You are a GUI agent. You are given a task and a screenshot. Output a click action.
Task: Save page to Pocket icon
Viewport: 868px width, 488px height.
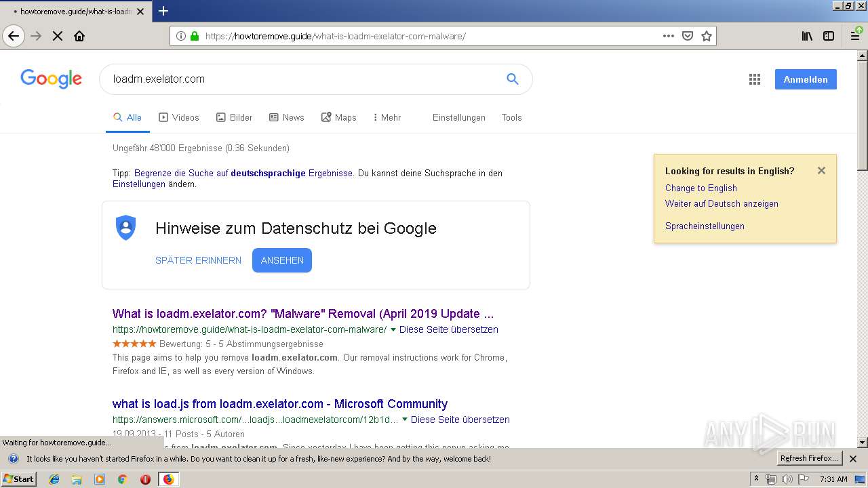coord(688,36)
